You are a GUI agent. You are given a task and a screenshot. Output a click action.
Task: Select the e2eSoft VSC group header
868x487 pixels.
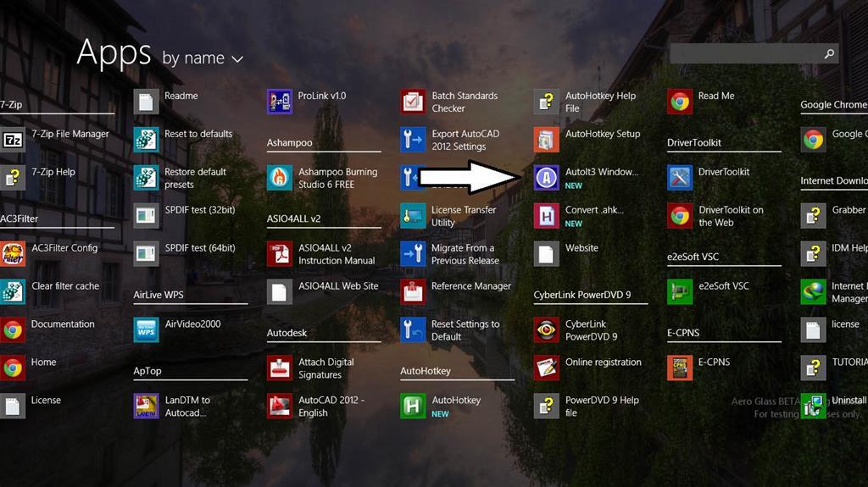693,257
